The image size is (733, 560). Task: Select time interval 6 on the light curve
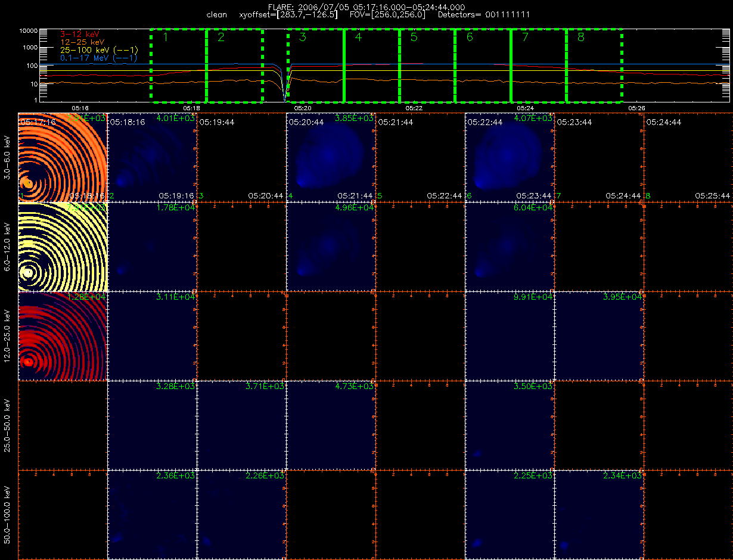(483, 65)
